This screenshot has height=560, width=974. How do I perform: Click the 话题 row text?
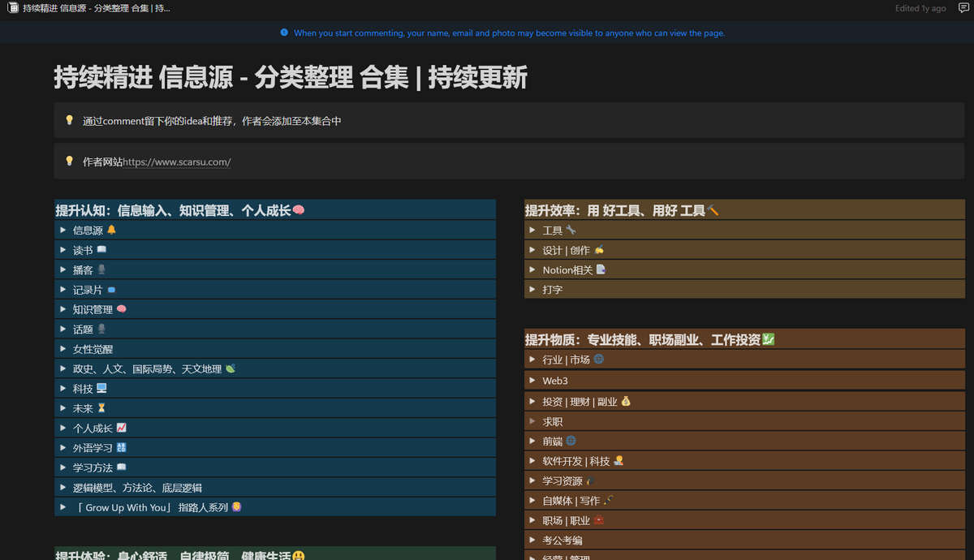pyautogui.click(x=83, y=330)
